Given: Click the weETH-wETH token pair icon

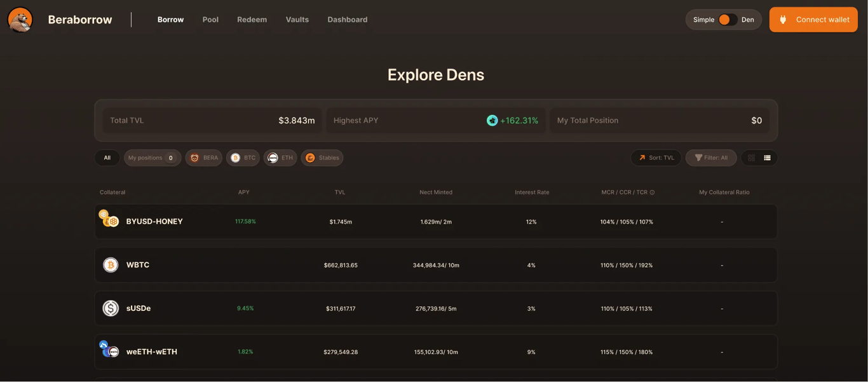Looking at the screenshot, I should coord(109,349).
